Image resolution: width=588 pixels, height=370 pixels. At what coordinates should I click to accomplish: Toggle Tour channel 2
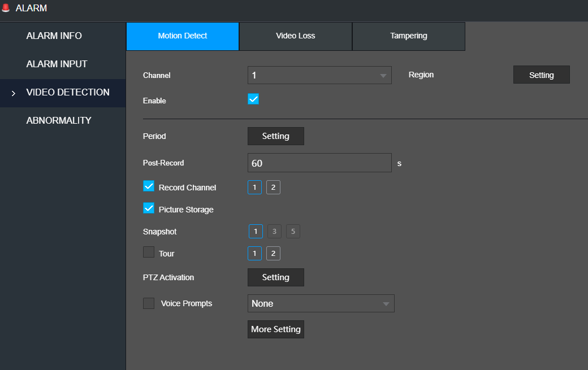tap(274, 254)
